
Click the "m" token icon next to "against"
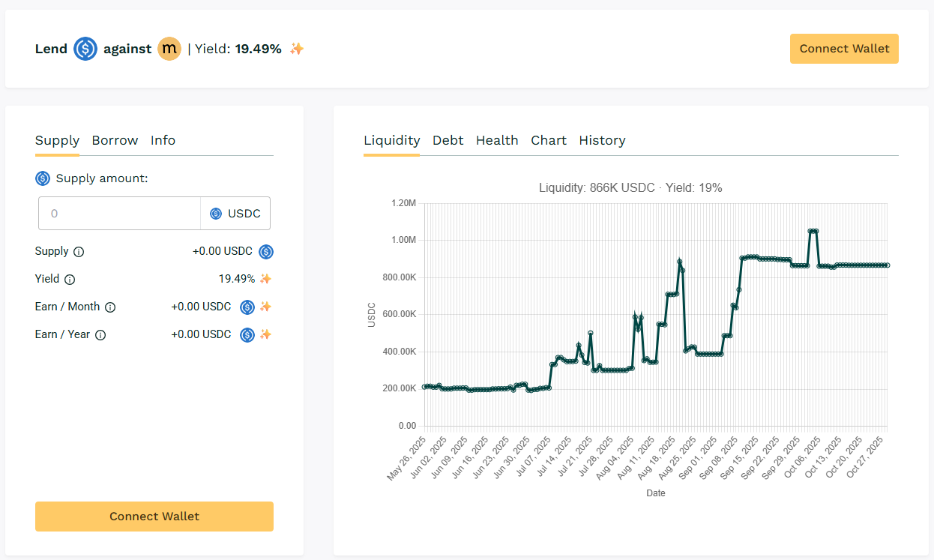169,49
